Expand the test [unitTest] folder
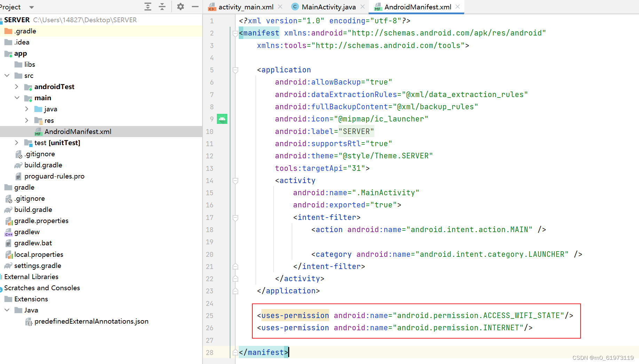 (17, 143)
